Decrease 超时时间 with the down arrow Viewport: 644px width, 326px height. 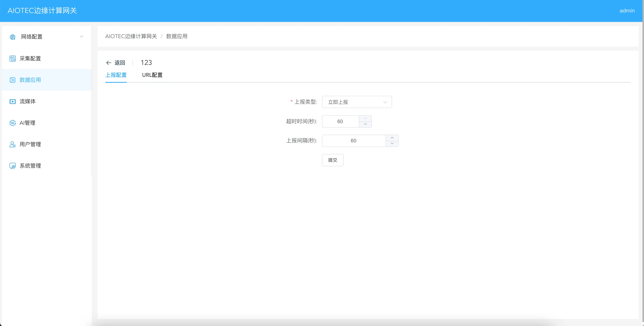[x=365, y=124]
